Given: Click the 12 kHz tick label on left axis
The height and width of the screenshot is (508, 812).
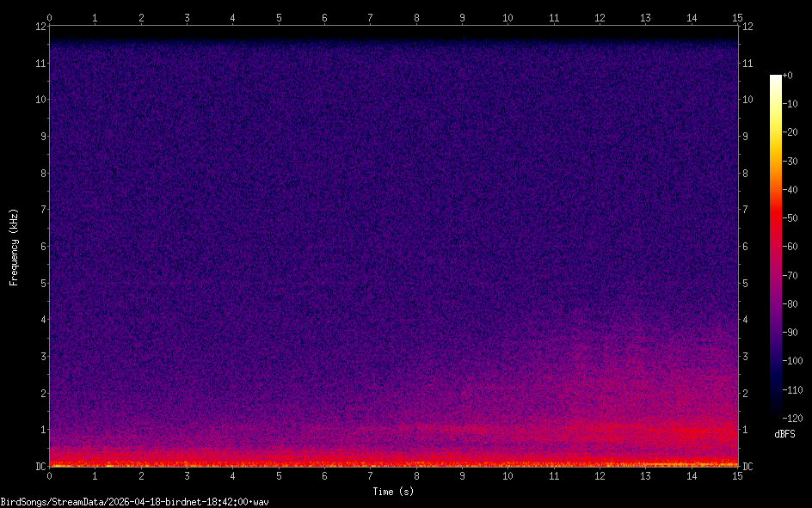Looking at the screenshot, I should (40, 26).
